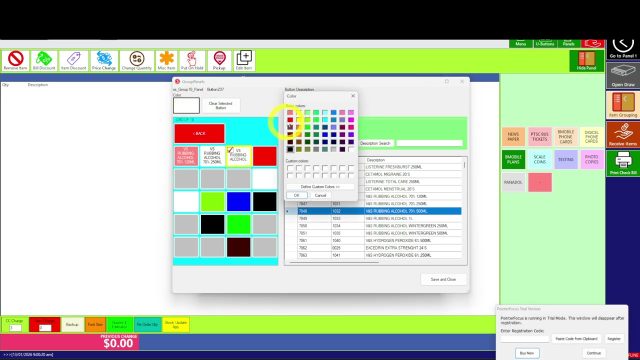This screenshot has width=640, height=360.
Task: Open the Bill Discount tool
Action: (44, 60)
